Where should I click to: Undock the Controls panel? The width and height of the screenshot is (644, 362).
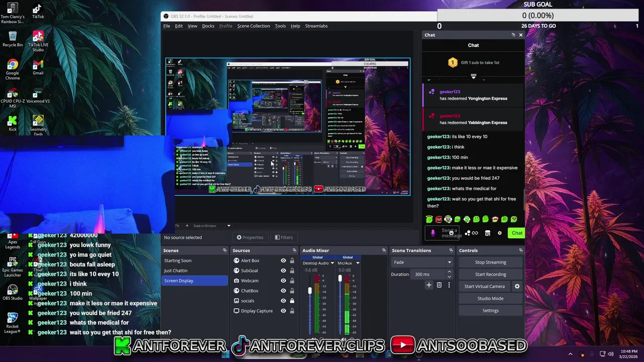coord(521,250)
